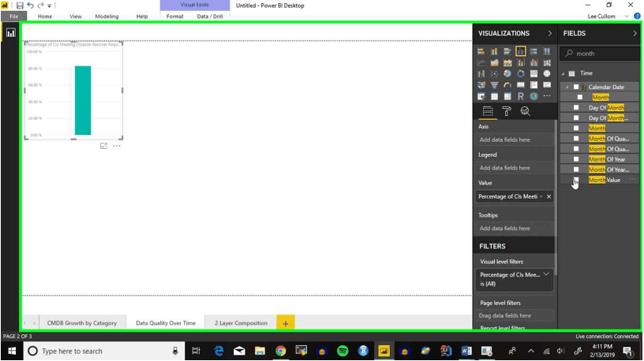Screen dimensions: 644x361
Task: Go to the 2 Layer Composition page
Action: click(241, 323)
